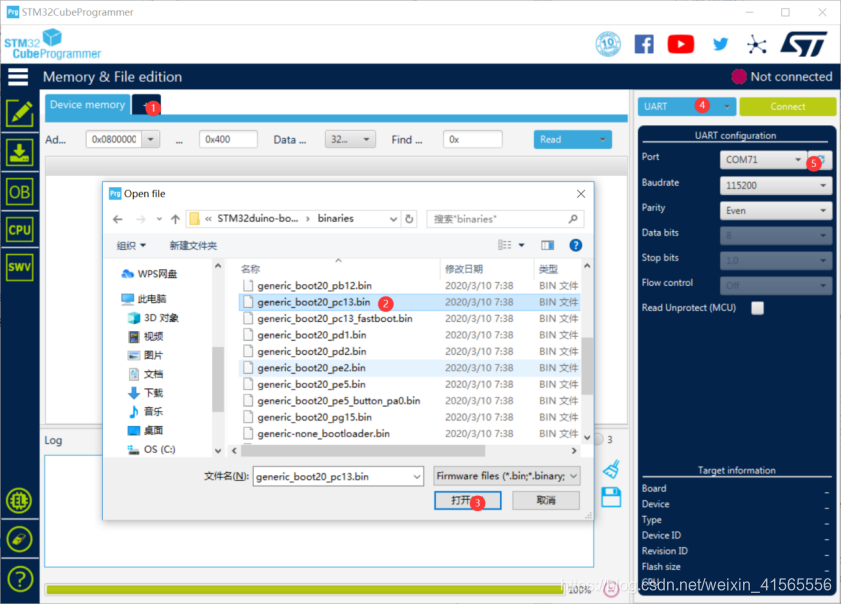Click the Find 0x input field
The width and height of the screenshot is (842, 604).
pos(473,140)
